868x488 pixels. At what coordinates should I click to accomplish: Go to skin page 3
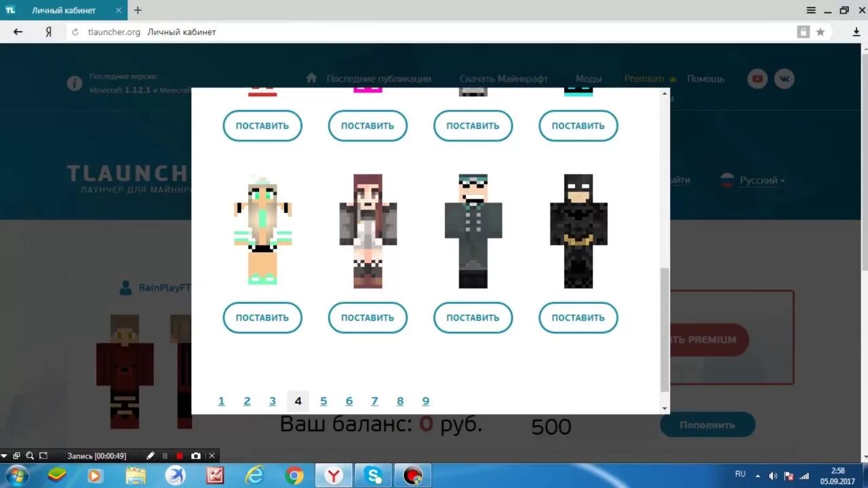273,401
